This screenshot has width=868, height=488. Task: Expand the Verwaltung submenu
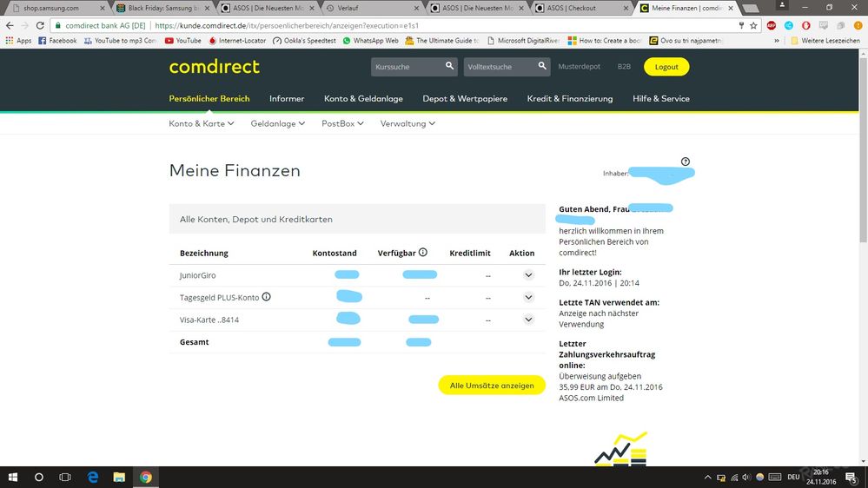407,123
